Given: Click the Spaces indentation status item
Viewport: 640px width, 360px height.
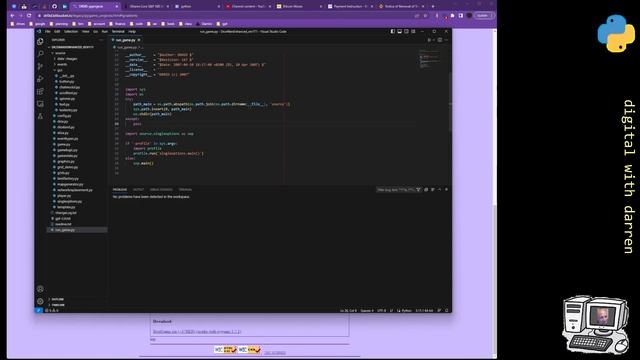Looking at the screenshot, I should click(367, 311).
